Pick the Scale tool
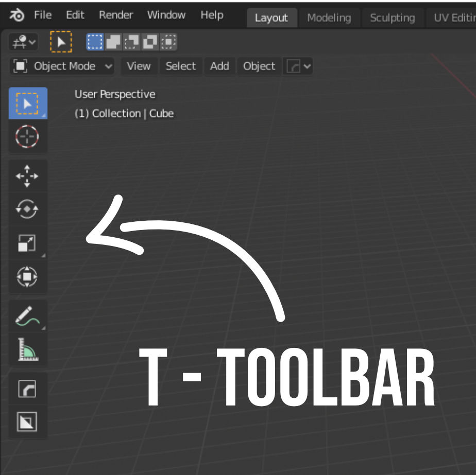The height and width of the screenshot is (475, 476). (x=27, y=243)
